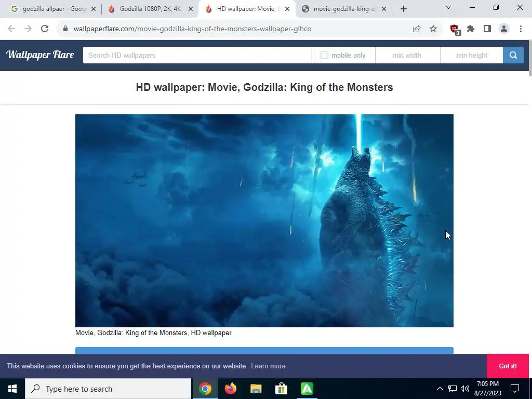Open the green A app in taskbar
This screenshot has height=399, width=532.
click(x=307, y=389)
